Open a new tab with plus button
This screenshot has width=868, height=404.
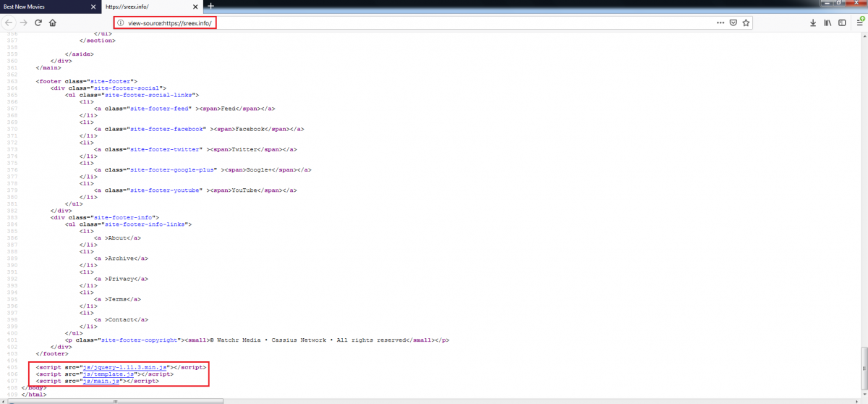(210, 6)
